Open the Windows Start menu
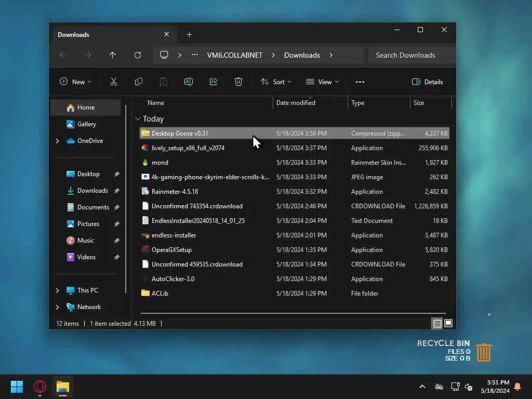Screen dimensions: 532x399 (17, 387)
